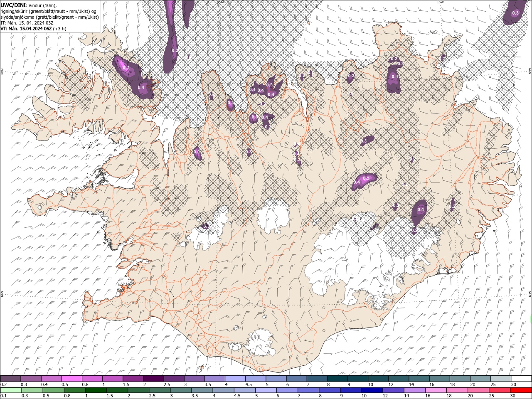The width and height of the screenshot is (532, 399).
Task: Click the '15W' longitude label
Action: click(x=440, y=2)
